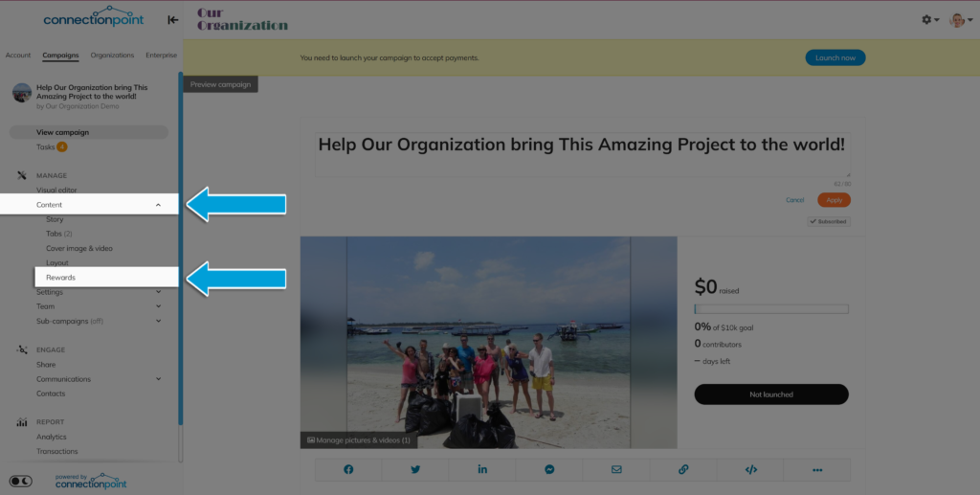Switch to the Organizations tab
Screen dimensions: 980x495
(x=113, y=55)
